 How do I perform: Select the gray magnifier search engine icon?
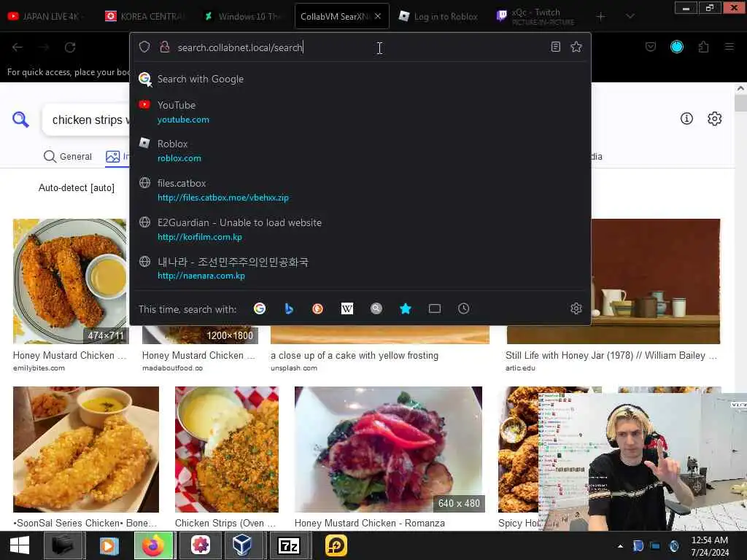tap(376, 308)
